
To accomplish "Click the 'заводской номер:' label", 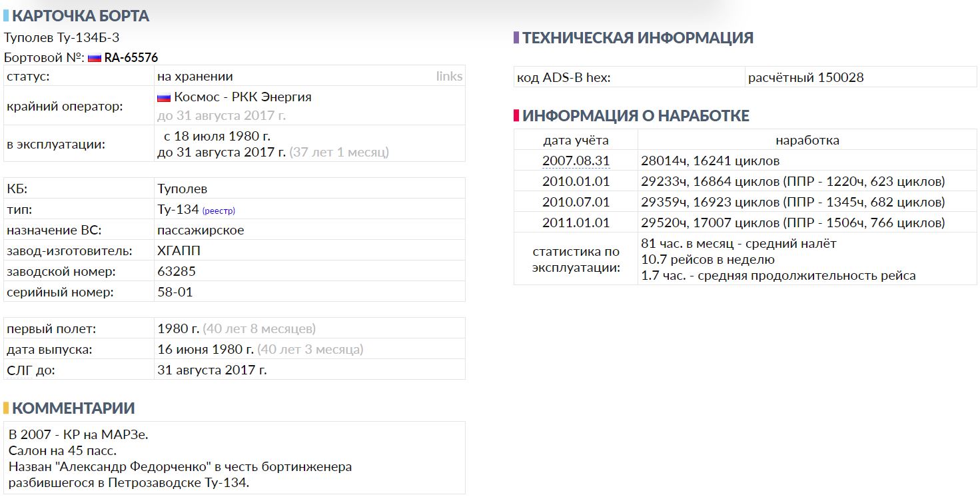I will 61,272.
